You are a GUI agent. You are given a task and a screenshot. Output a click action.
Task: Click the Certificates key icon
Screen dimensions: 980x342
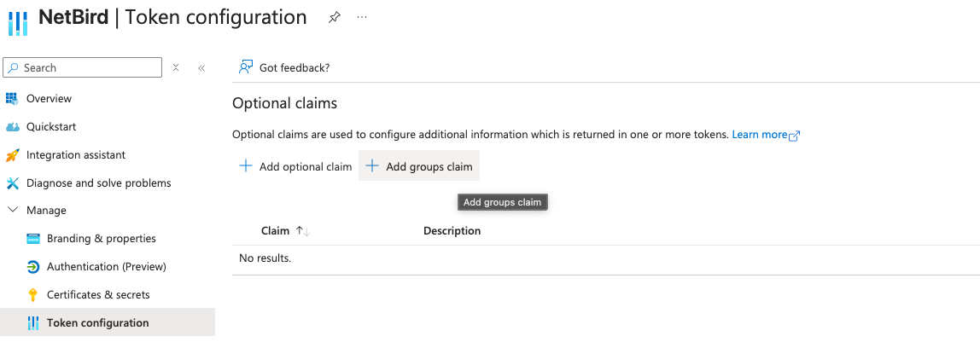click(33, 294)
